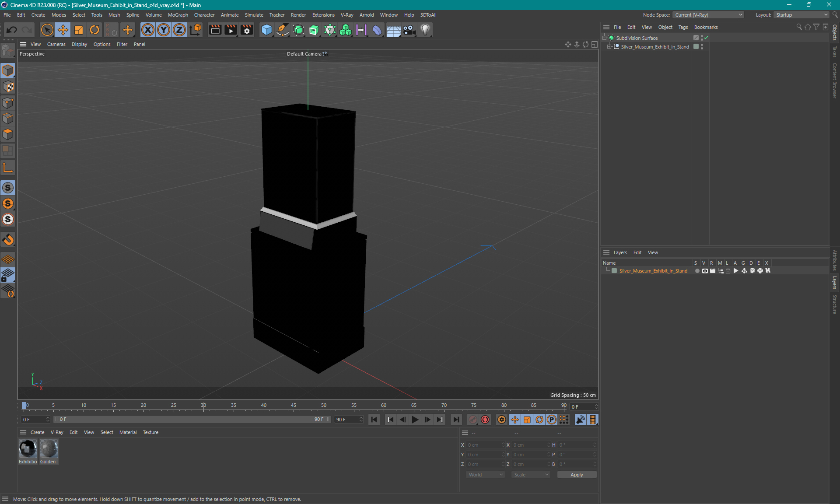Click the Render View icon
The width and height of the screenshot is (840, 504).
(215, 30)
